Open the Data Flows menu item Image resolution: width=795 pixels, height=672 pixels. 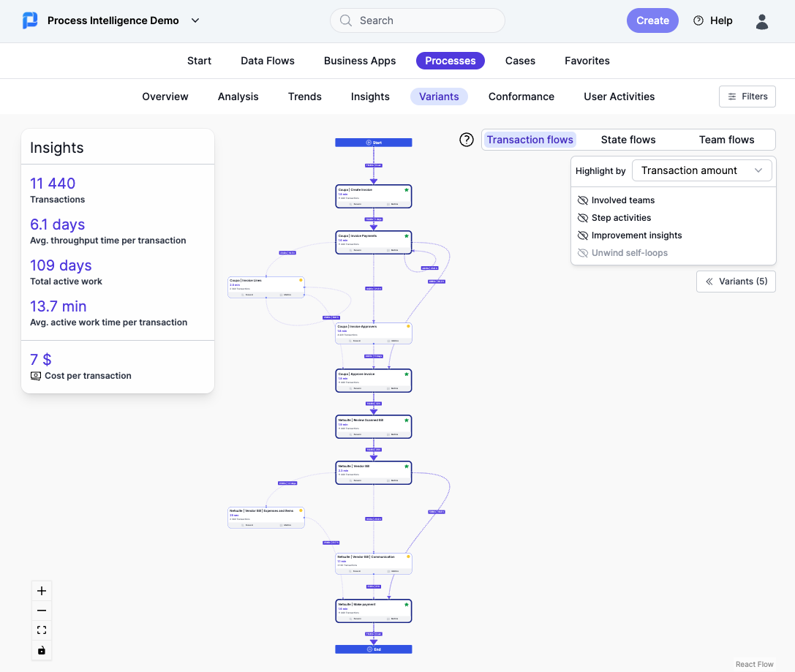point(268,61)
